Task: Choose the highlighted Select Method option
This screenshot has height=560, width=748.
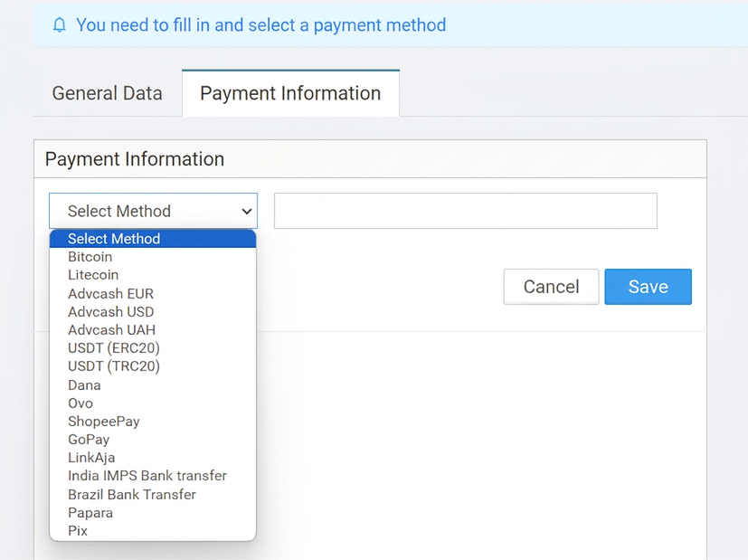Action: (x=153, y=239)
